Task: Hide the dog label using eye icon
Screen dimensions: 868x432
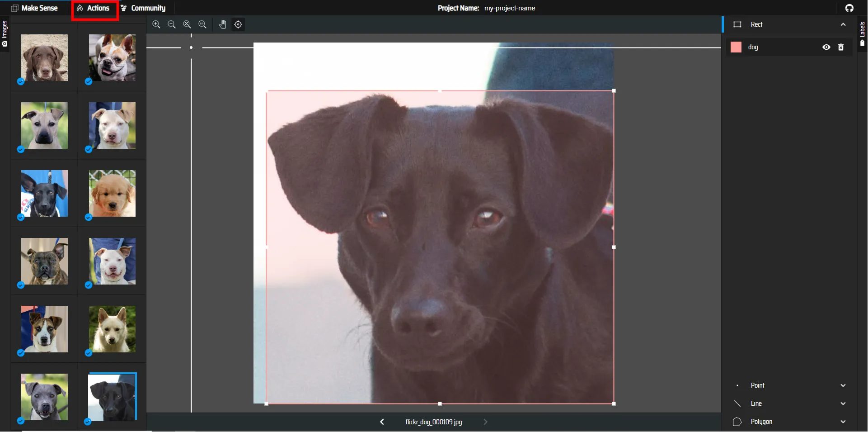Action: (826, 47)
